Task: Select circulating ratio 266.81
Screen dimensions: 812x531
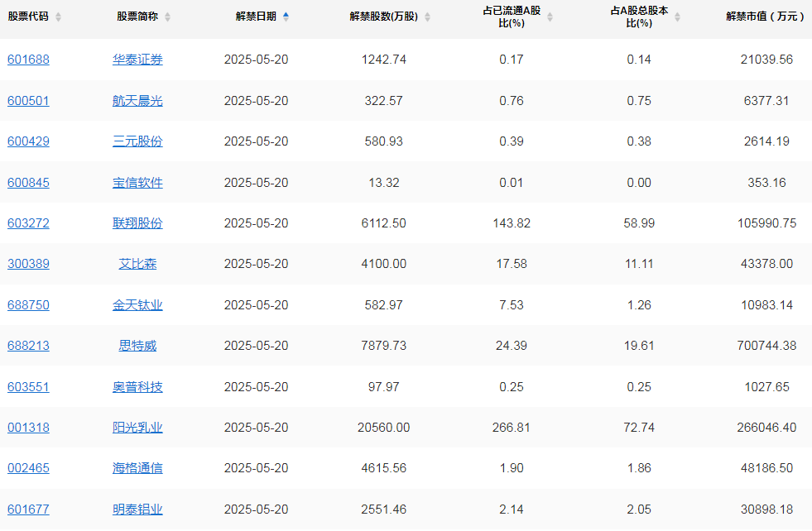Action: coord(512,428)
